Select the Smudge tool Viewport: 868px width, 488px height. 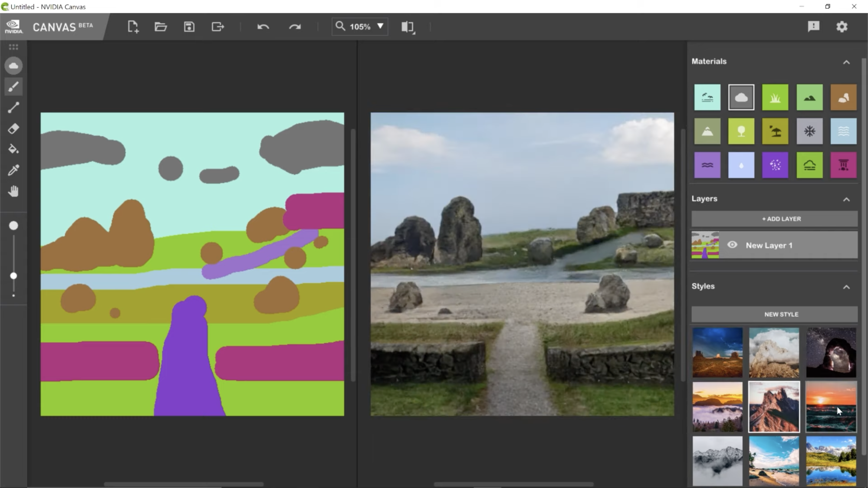tap(13, 149)
